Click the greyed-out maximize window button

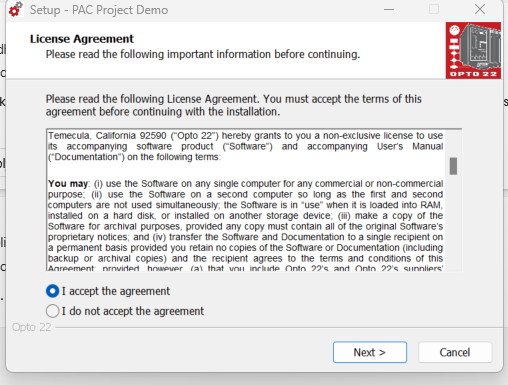point(434,9)
